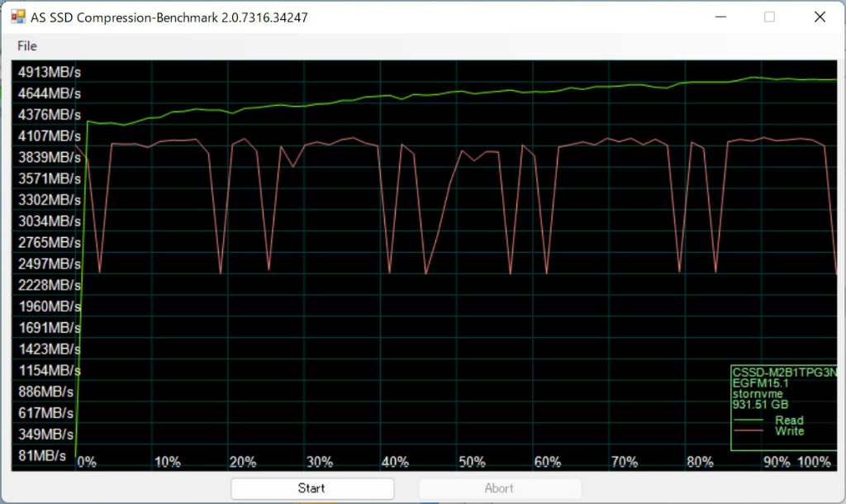Click the 617MB/s axis label

point(45,413)
